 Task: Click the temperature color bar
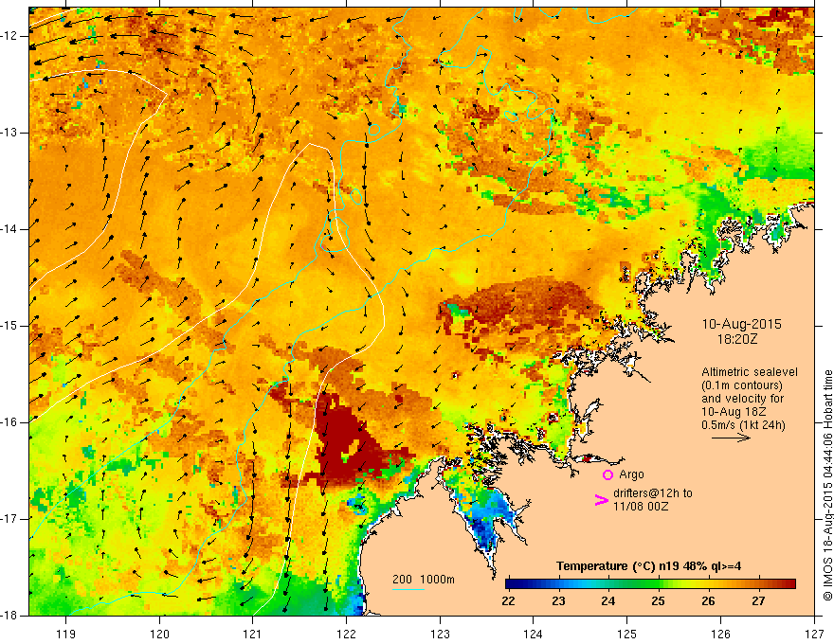650,584
